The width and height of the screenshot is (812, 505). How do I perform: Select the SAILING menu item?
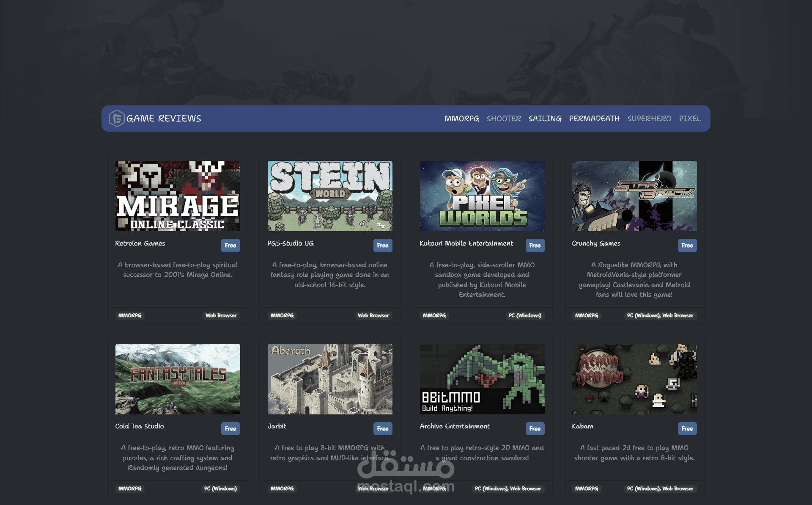pyautogui.click(x=545, y=119)
